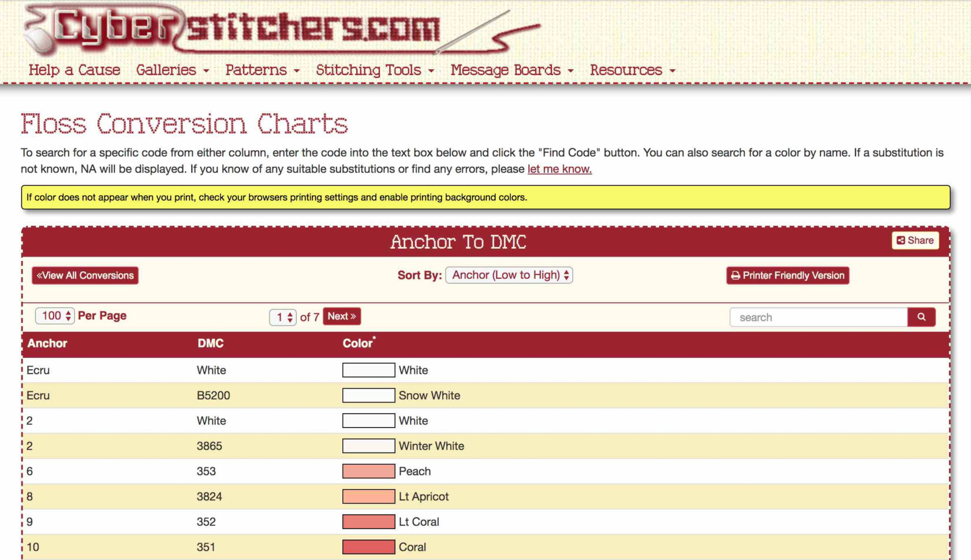
Task: Click the search magnifier button
Action: pyautogui.click(x=921, y=317)
